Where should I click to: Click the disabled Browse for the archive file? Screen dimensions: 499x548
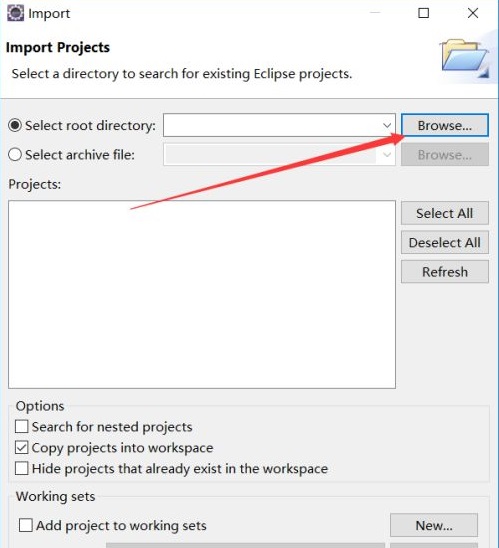(x=444, y=154)
